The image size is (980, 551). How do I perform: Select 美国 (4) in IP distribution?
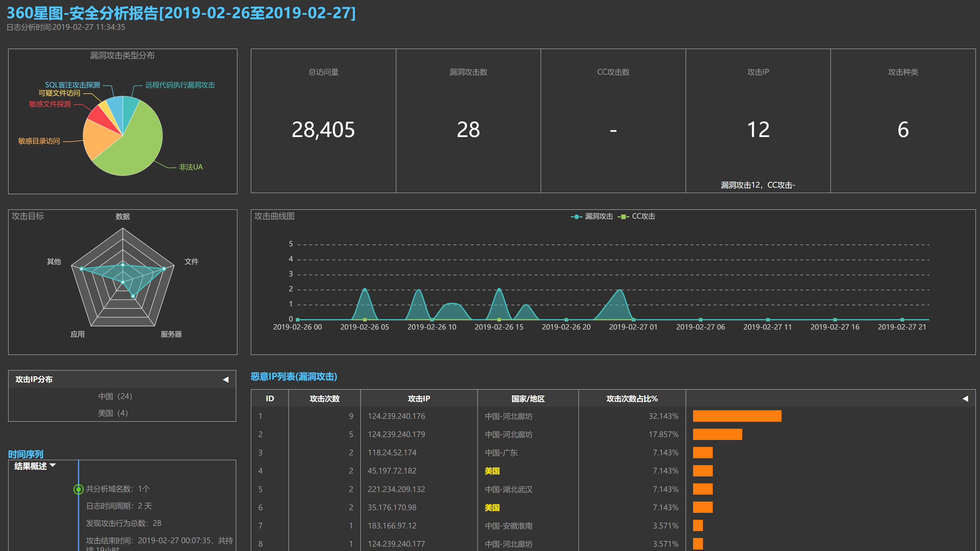[x=113, y=413]
